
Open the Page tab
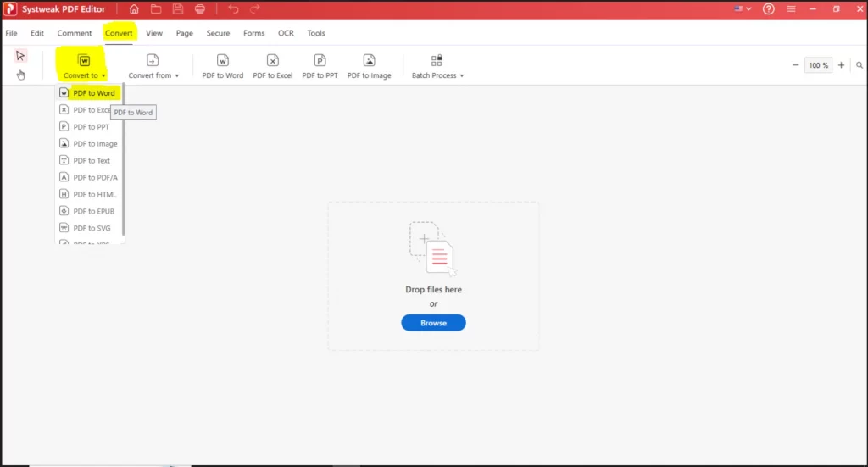184,33
